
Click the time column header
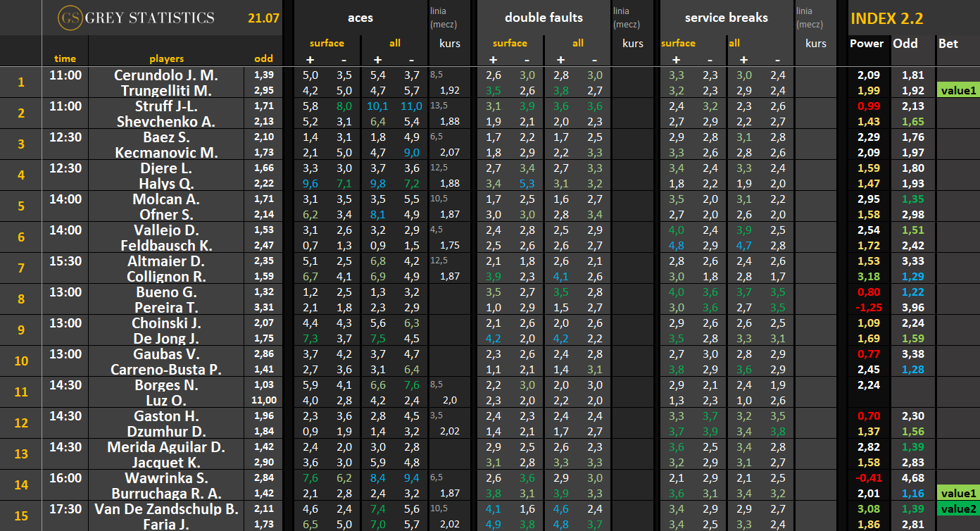[65, 59]
